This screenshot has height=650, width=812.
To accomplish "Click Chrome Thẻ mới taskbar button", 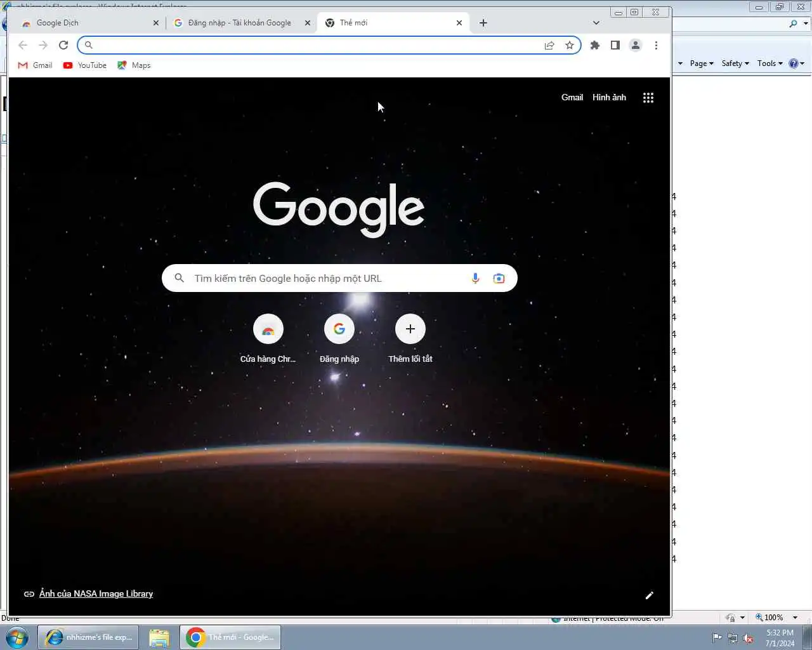I will (x=230, y=637).
